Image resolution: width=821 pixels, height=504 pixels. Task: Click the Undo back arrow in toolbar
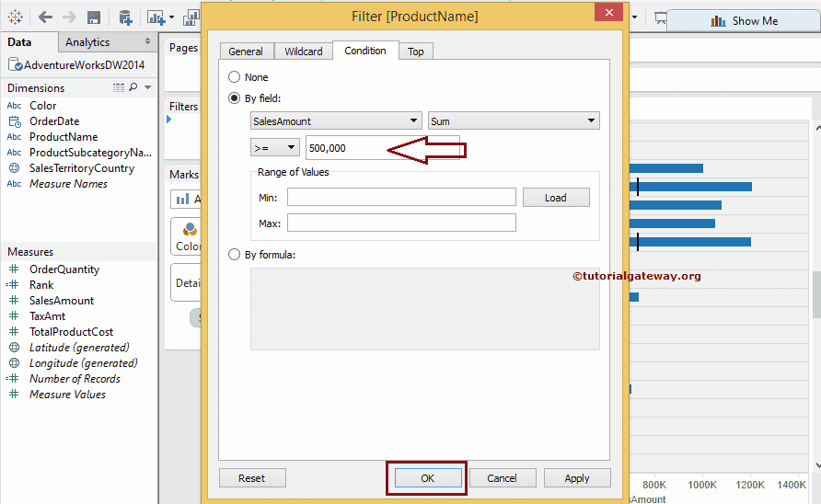pos(45,17)
